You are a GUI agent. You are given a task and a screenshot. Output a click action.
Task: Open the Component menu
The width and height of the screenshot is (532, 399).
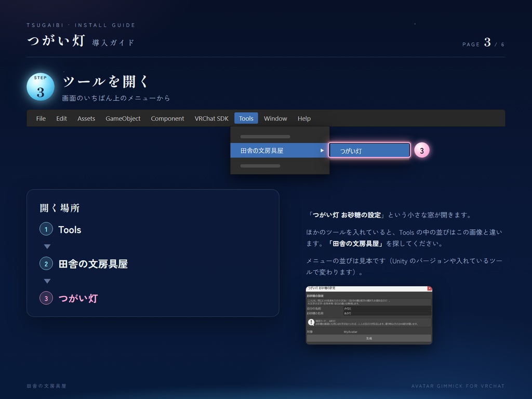pos(167,118)
